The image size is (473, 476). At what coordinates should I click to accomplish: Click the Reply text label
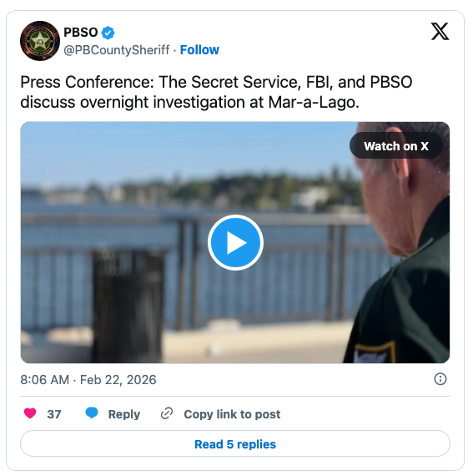pos(124,414)
